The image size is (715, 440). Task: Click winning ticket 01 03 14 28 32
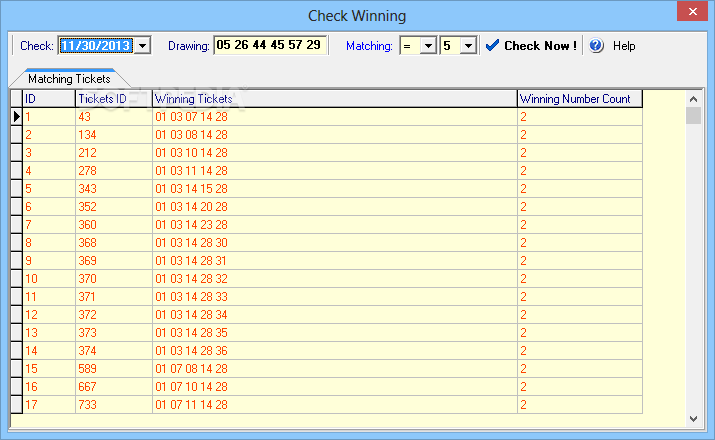click(335, 279)
